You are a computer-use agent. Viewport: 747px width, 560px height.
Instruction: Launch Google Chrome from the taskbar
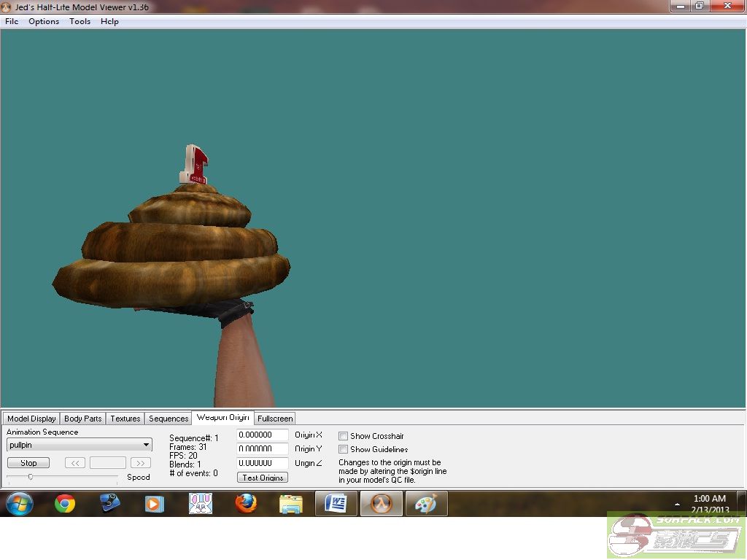(x=65, y=504)
